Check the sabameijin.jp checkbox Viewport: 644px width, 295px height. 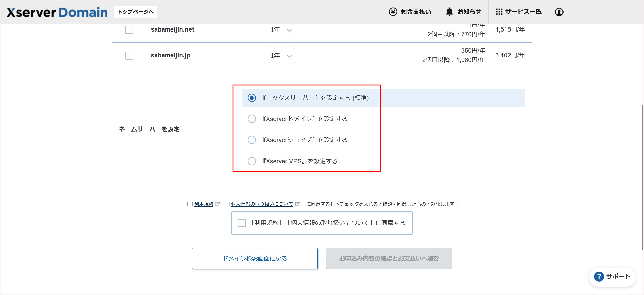click(x=129, y=56)
